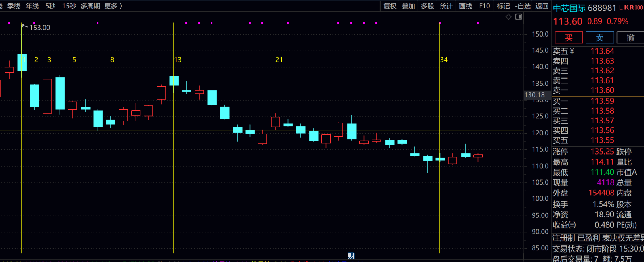
Task: Toggle the 叠加 overlay option
Action: (x=408, y=6)
